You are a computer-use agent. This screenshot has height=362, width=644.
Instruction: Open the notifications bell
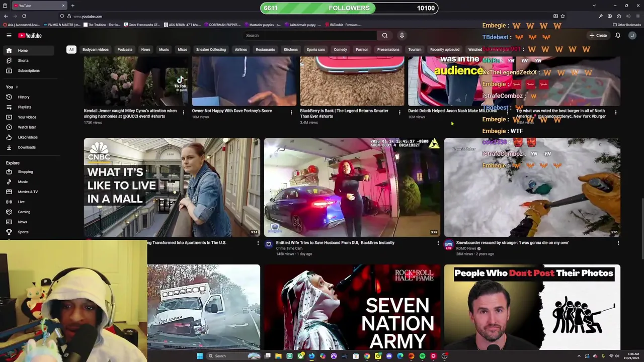tap(617, 35)
